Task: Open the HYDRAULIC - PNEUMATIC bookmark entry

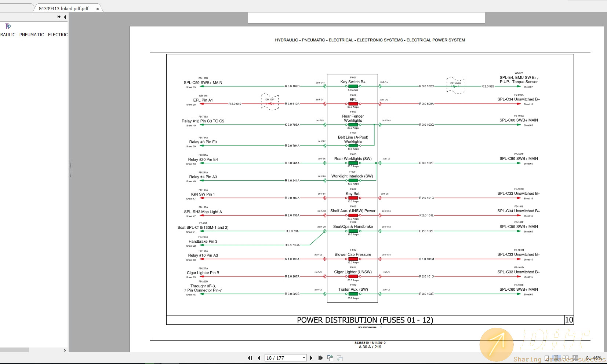Action: 34,35
